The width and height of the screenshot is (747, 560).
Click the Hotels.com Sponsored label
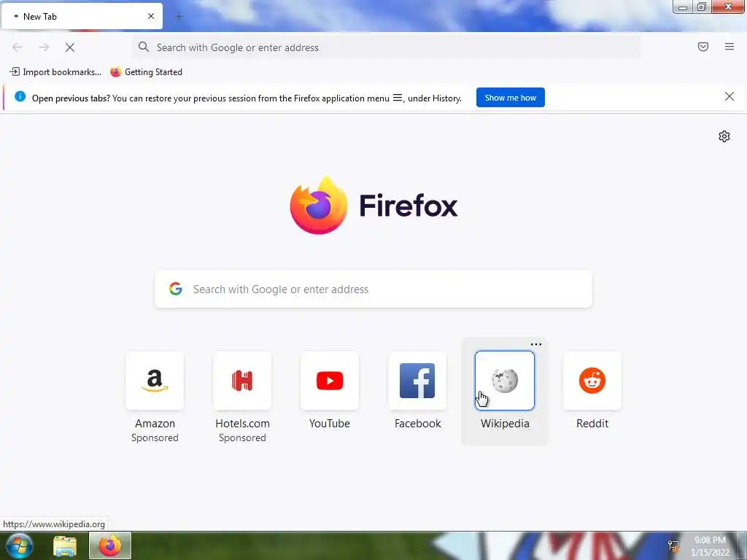click(242, 437)
